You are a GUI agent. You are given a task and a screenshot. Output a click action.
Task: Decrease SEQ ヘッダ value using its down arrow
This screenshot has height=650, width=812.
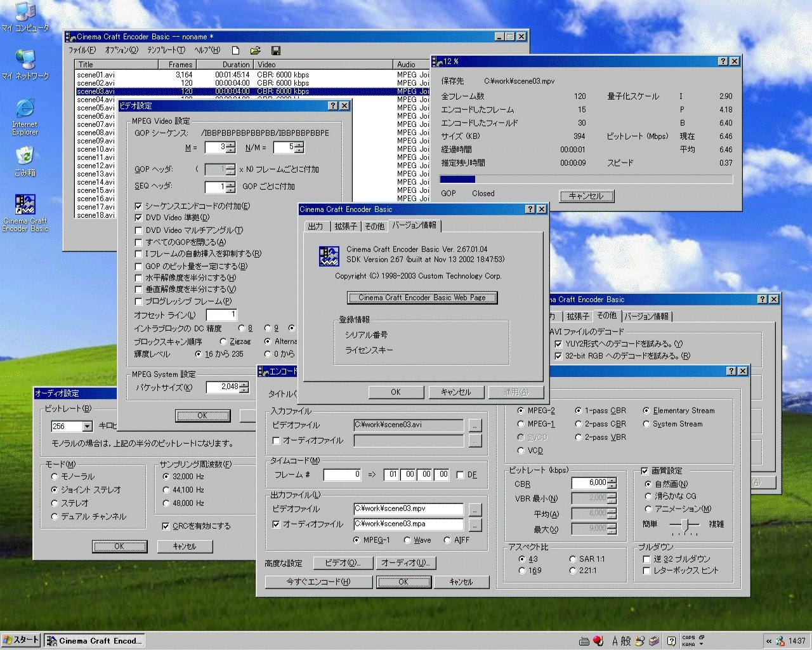coord(231,190)
